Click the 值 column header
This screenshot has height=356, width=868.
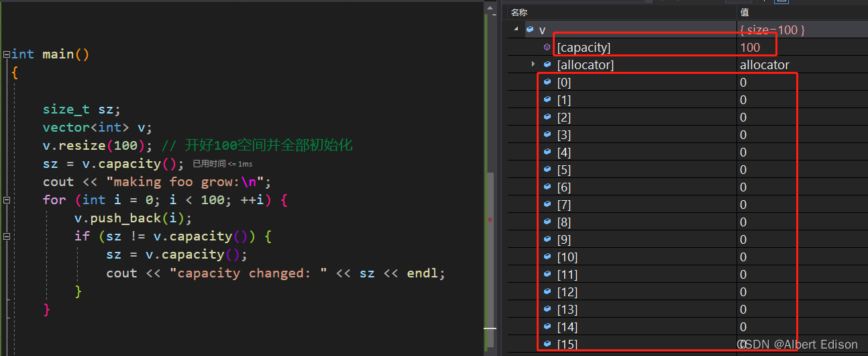[x=745, y=12]
